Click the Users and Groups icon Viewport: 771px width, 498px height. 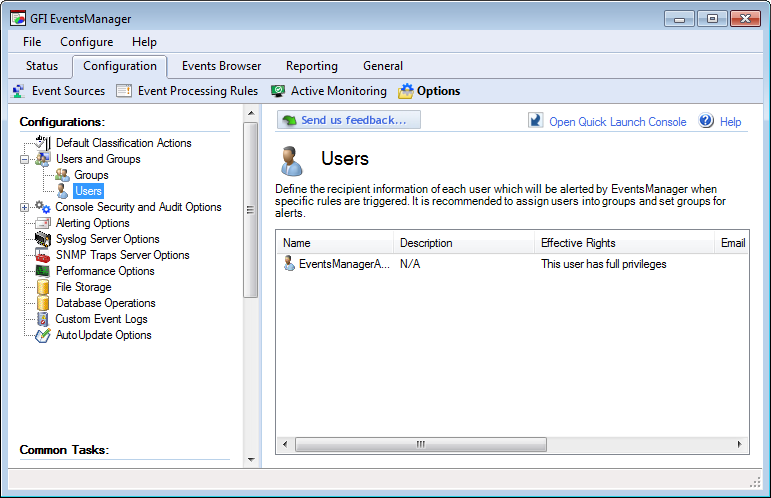pyautogui.click(x=43, y=159)
